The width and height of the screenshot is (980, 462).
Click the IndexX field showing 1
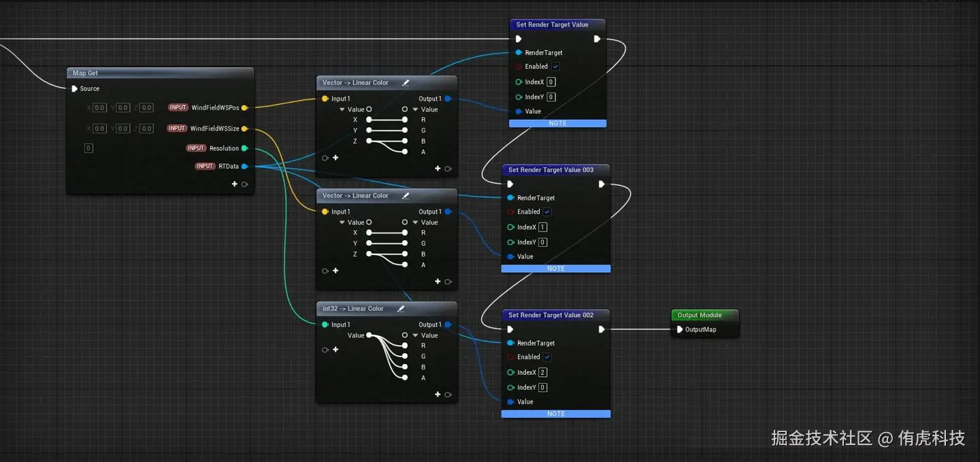tap(542, 227)
